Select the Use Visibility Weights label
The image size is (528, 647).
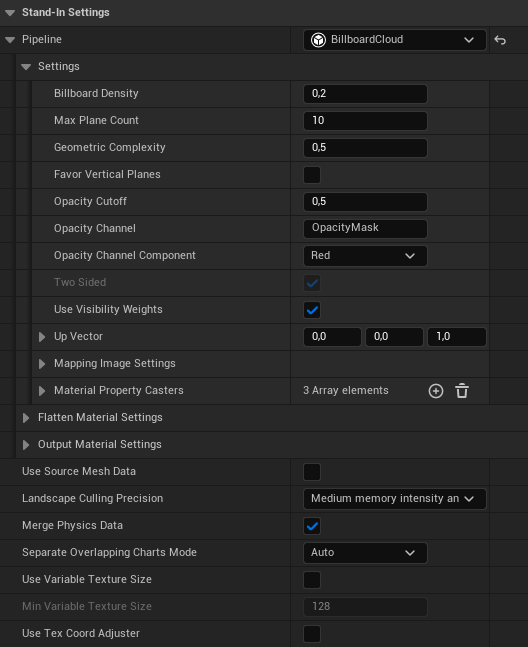[108, 309]
